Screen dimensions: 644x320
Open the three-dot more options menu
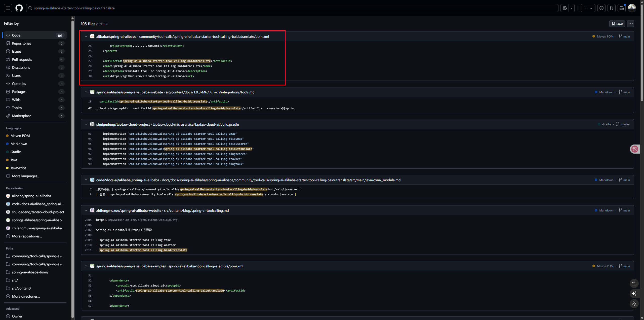click(630, 24)
